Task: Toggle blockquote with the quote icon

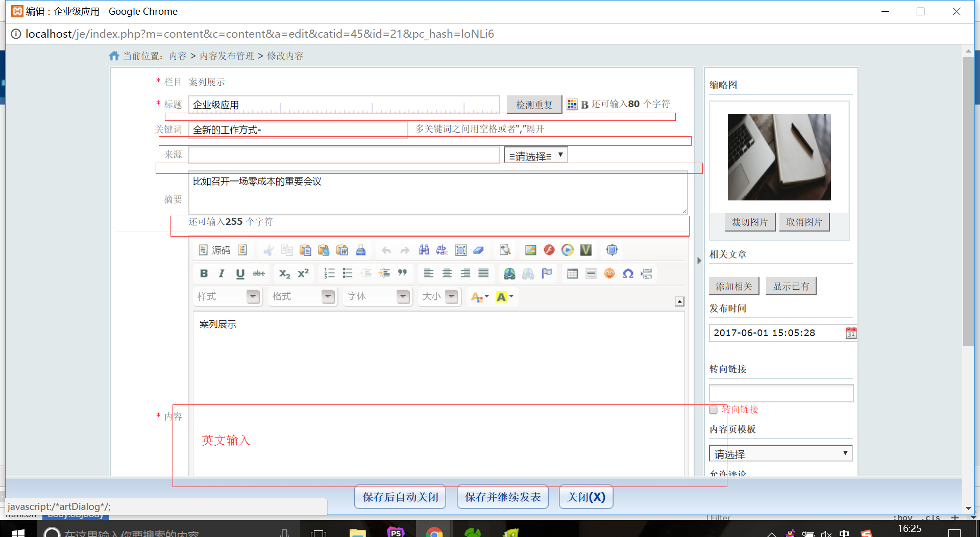Action: click(403, 273)
